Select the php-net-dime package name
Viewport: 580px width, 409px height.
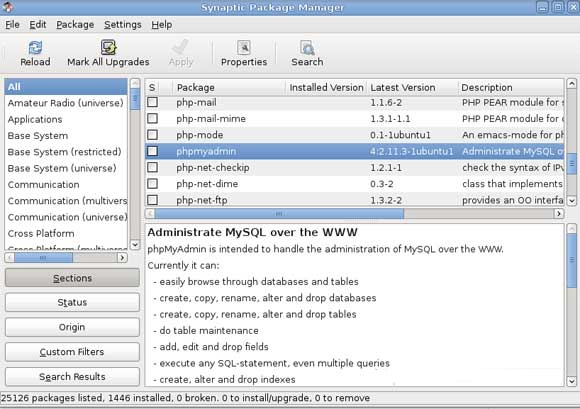207,184
